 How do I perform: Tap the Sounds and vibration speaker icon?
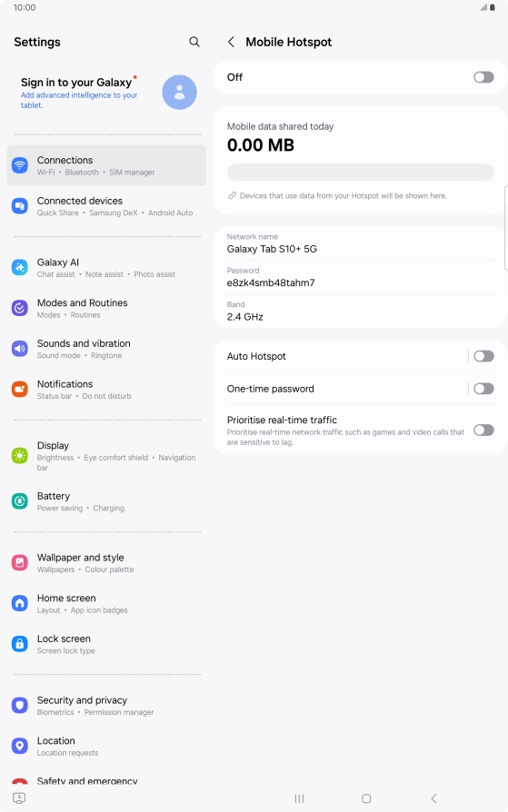pyautogui.click(x=20, y=349)
